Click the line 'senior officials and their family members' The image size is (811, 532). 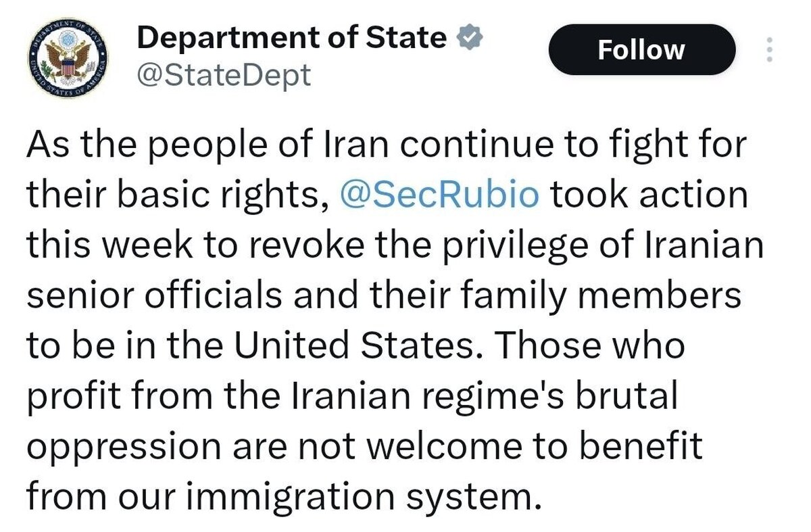click(384, 295)
